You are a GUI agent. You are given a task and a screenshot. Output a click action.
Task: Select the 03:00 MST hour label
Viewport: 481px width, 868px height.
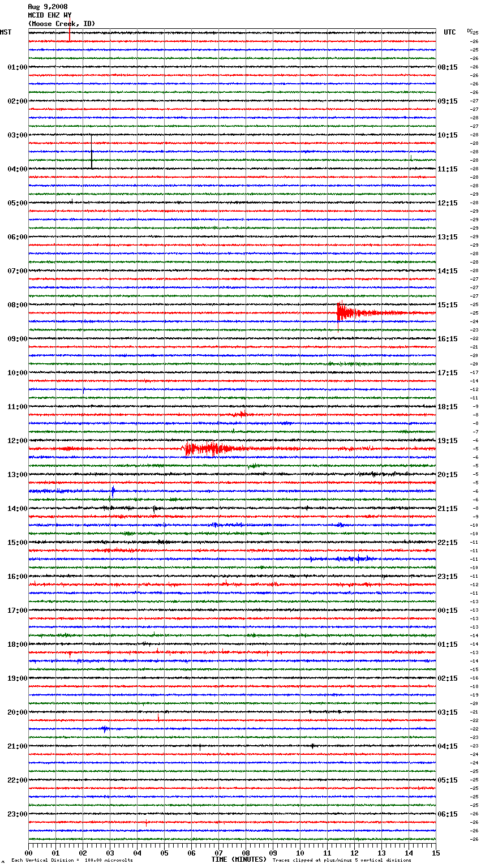pyautogui.click(x=18, y=135)
